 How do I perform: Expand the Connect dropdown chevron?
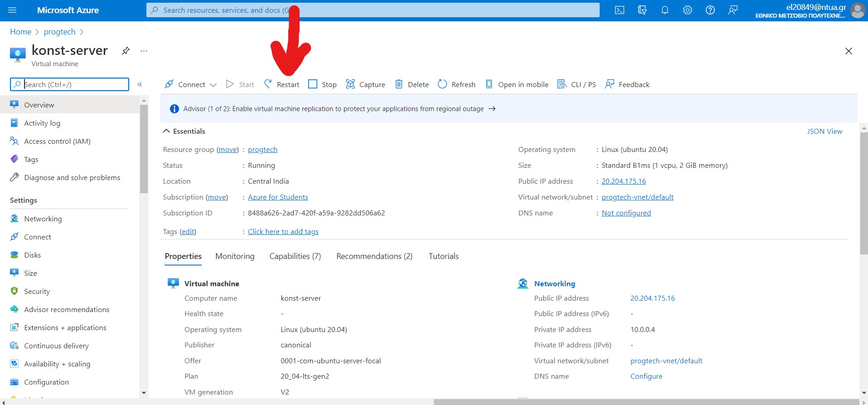click(x=213, y=85)
